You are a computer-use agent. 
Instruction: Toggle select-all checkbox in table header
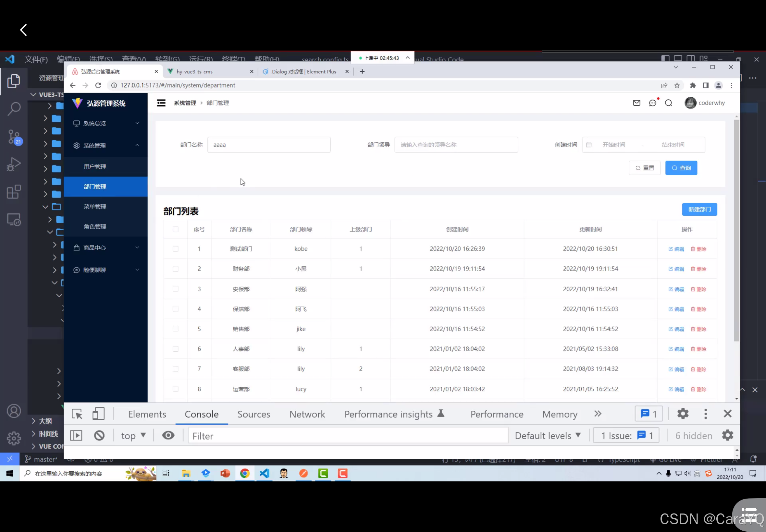(175, 229)
